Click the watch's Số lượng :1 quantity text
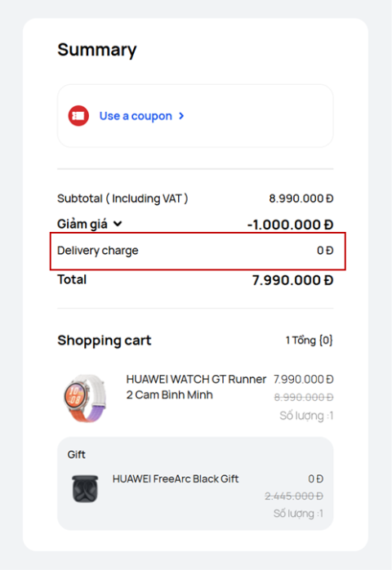 (306, 416)
